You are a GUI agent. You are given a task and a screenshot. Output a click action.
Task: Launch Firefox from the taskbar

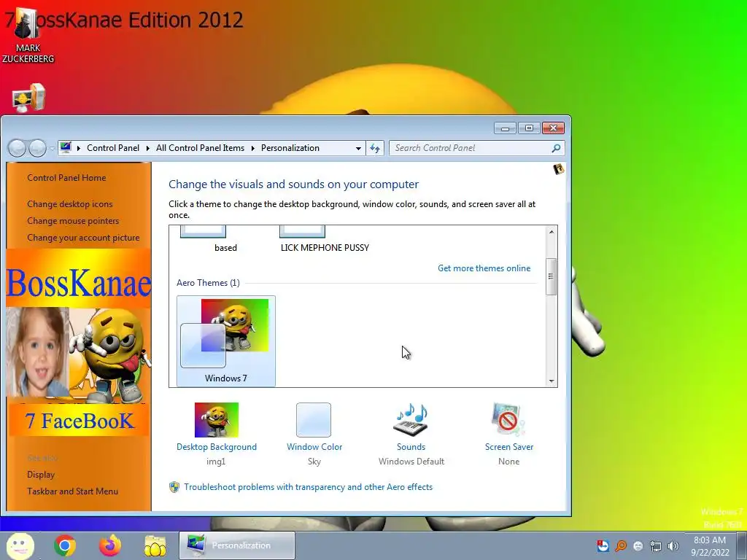pos(110,545)
